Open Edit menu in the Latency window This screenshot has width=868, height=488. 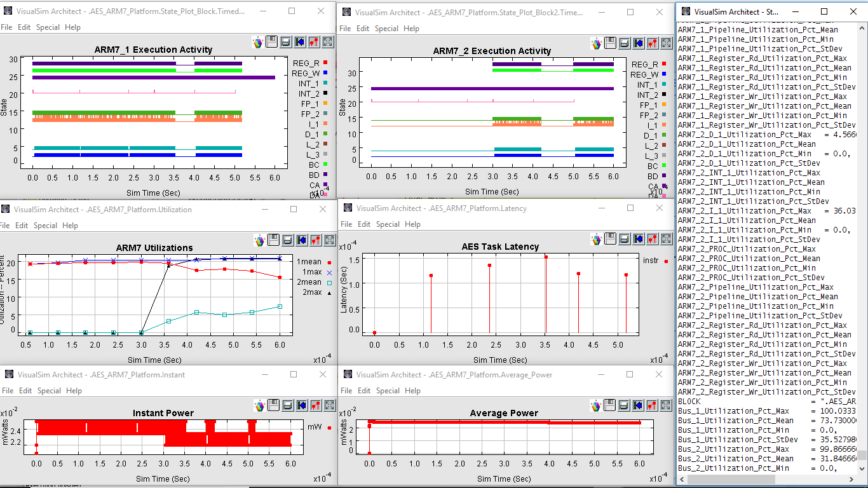[x=363, y=224]
